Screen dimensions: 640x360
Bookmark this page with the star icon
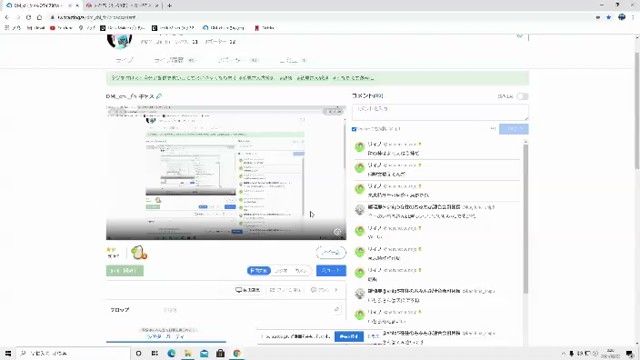pos(609,17)
